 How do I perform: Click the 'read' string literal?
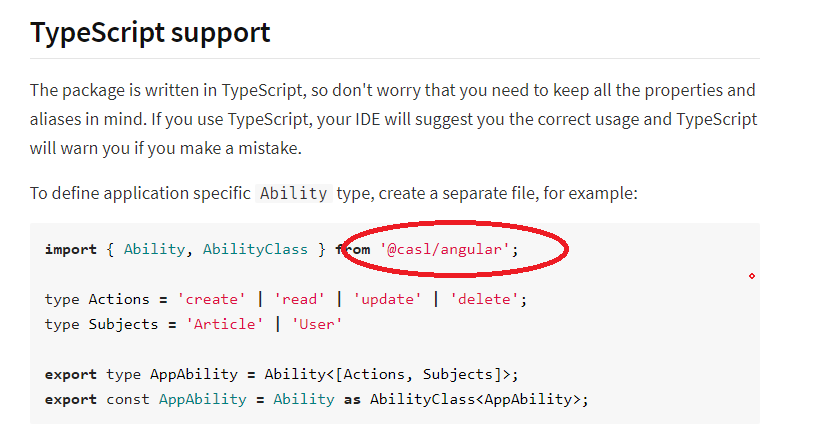tap(299, 299)
